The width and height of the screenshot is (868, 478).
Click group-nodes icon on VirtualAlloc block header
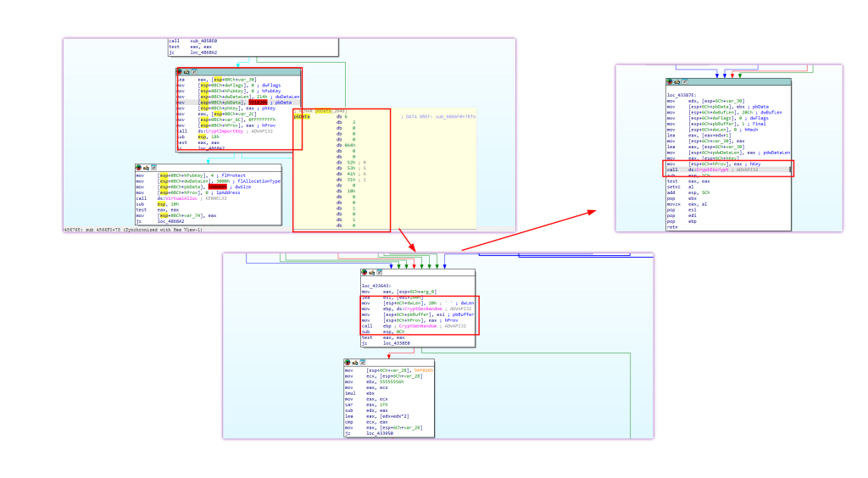click(153, 168)
